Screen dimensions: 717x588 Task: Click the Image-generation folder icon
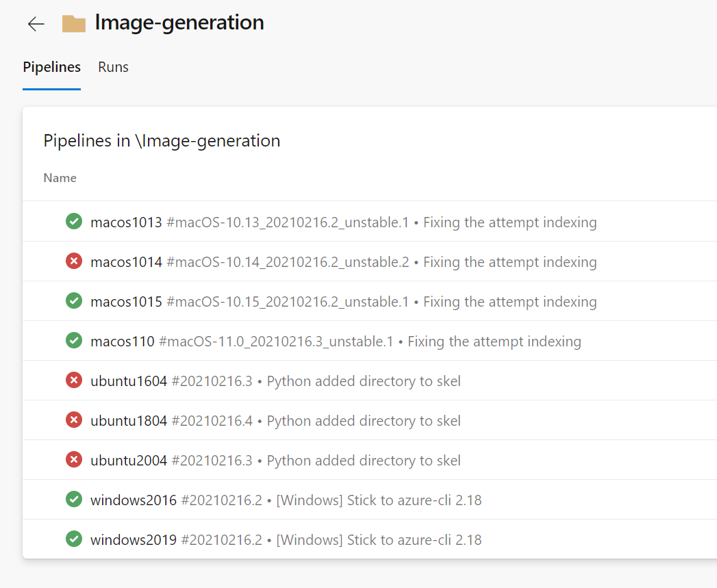(73, 24)
